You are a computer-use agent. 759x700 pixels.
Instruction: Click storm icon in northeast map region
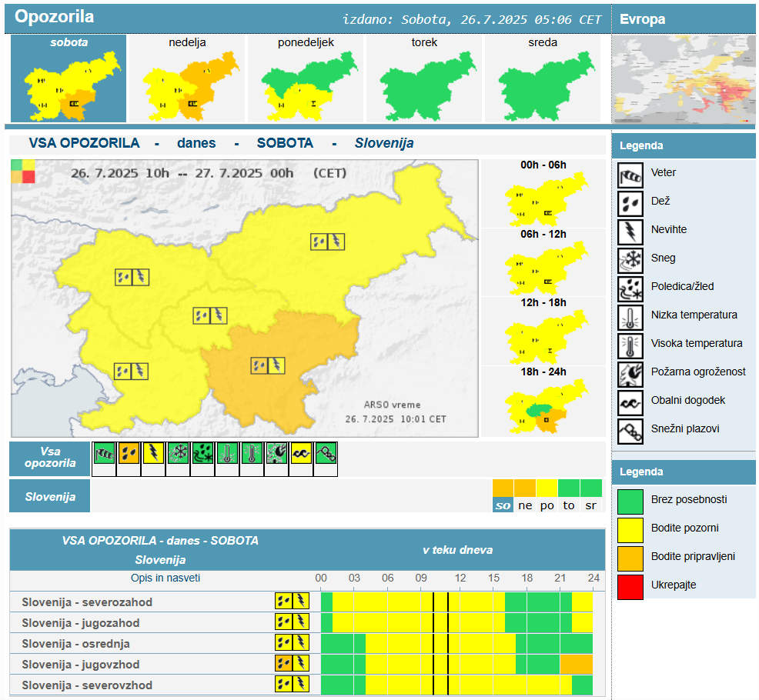336,242
